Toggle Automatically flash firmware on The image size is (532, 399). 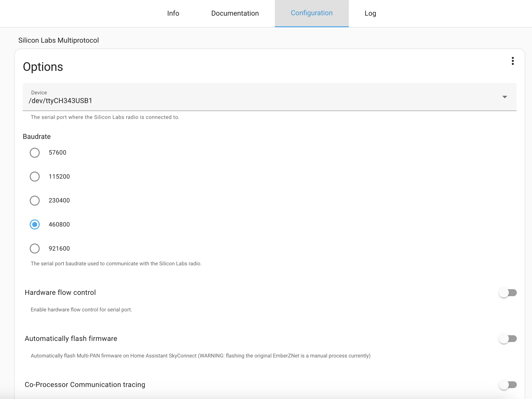click(x=508, y=339)
